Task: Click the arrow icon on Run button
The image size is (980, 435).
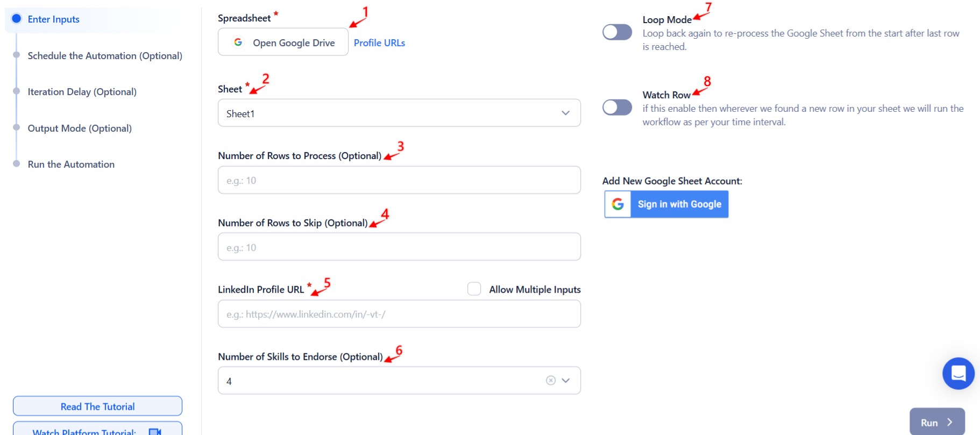Action: tap(949, 422)
